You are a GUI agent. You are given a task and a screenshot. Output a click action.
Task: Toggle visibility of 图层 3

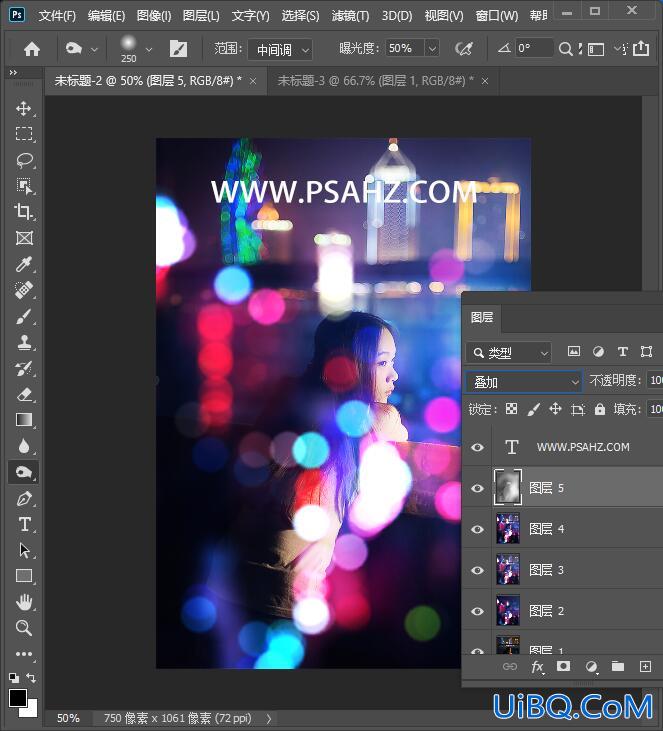[x=477, y=570]
